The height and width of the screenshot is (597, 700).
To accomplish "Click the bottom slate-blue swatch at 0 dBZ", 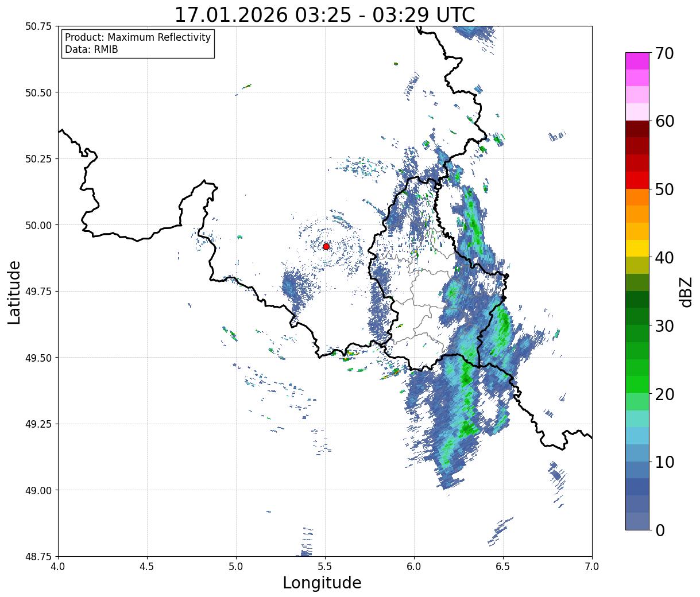I will tap(637, 521).
